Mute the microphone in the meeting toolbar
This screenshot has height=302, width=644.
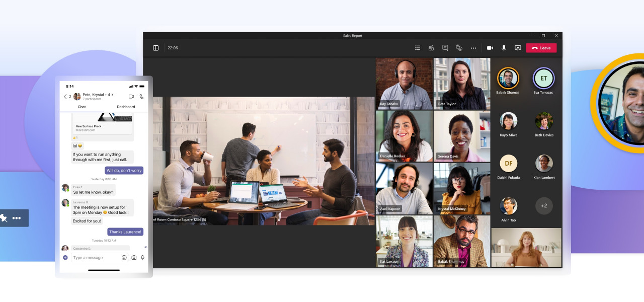[504, 48]
